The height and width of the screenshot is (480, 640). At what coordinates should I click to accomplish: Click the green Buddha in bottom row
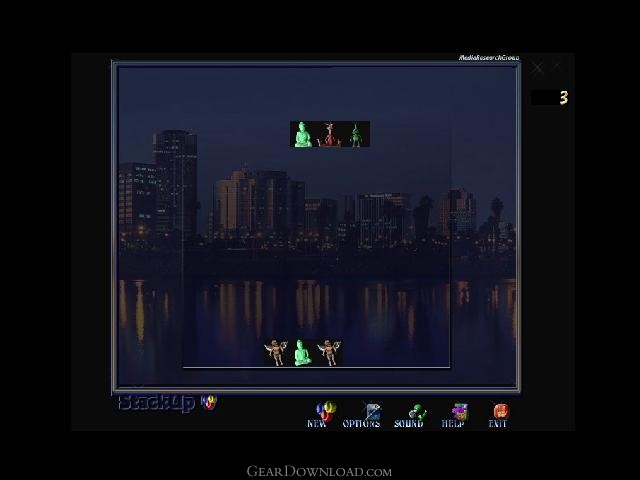pos(303,353)
